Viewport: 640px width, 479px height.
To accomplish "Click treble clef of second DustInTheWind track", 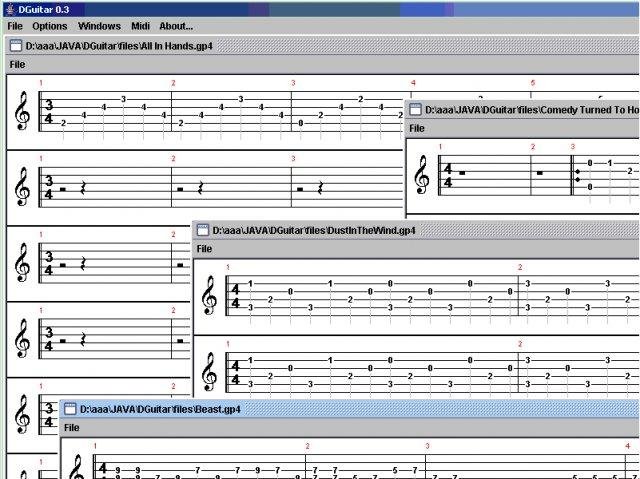I will pyautogui.click(x=209, y=372).
